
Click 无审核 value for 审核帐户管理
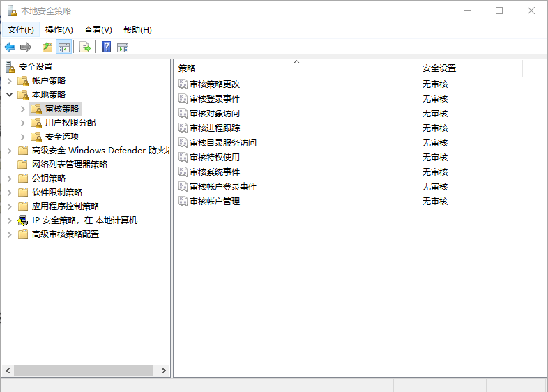435,202
